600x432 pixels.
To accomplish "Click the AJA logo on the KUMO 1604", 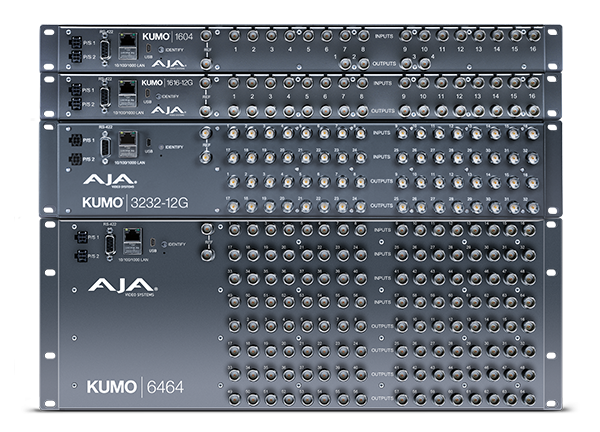I will 168,64.
